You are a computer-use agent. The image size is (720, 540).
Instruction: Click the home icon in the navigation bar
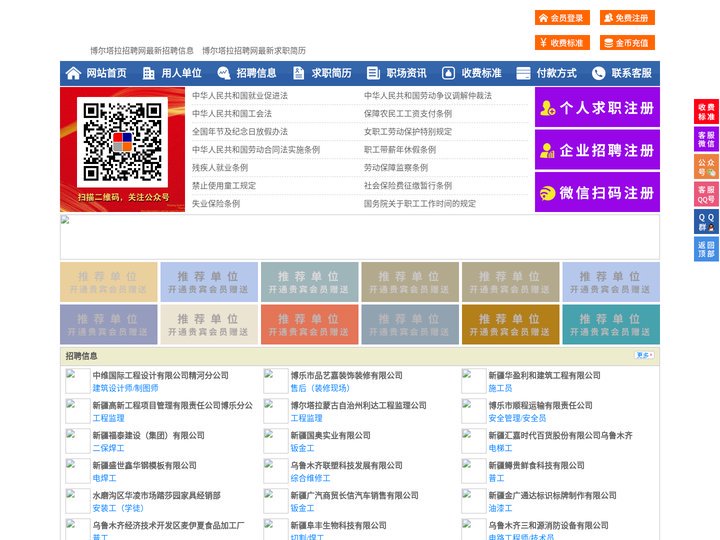tap(73, 73)
